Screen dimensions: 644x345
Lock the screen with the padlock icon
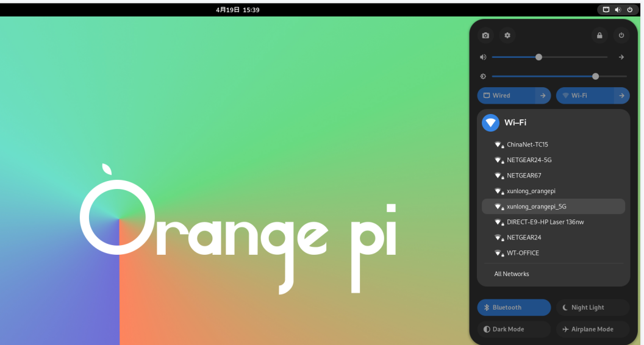coord(599,35)
